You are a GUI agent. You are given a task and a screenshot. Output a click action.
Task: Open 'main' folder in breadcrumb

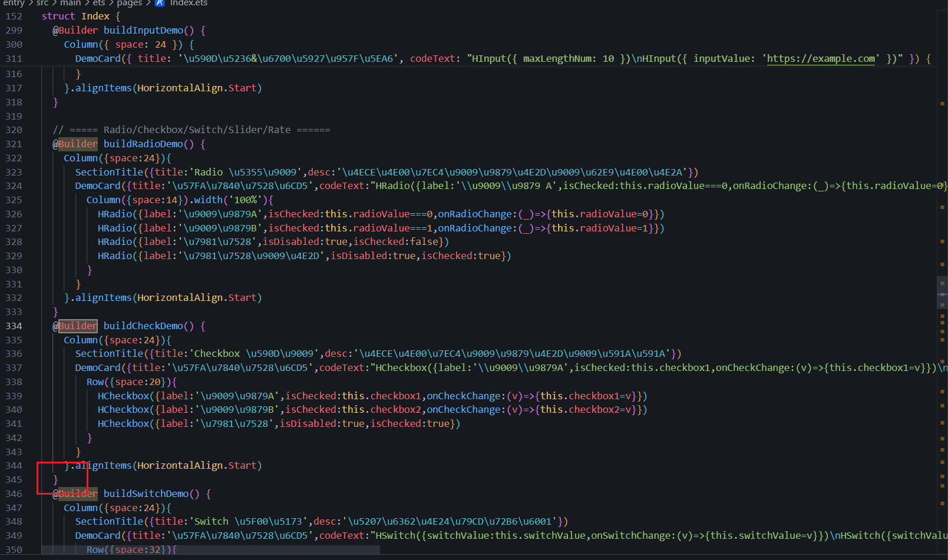point(71,3)
